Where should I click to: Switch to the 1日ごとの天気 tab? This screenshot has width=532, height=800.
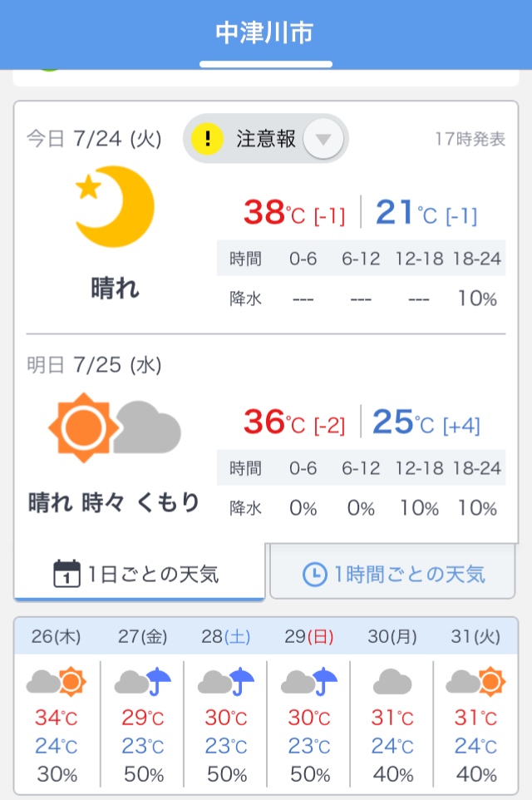pos(140,574)
